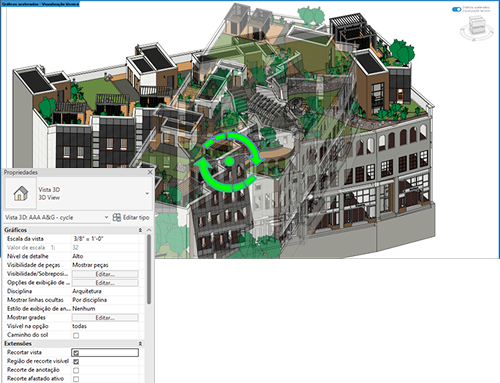500x383 pixels.
Task: Collapse the Extensões section double-arrow
Action: coord(140,343)
